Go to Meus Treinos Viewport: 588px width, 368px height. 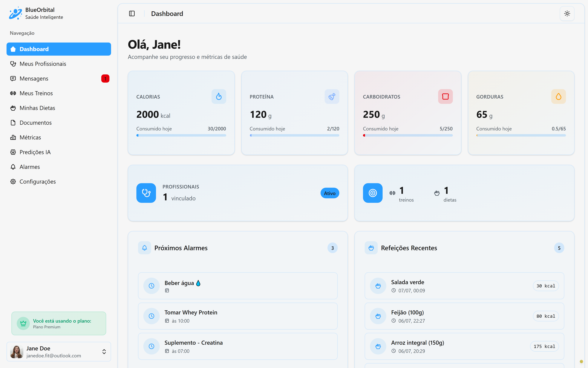[59, 93]
